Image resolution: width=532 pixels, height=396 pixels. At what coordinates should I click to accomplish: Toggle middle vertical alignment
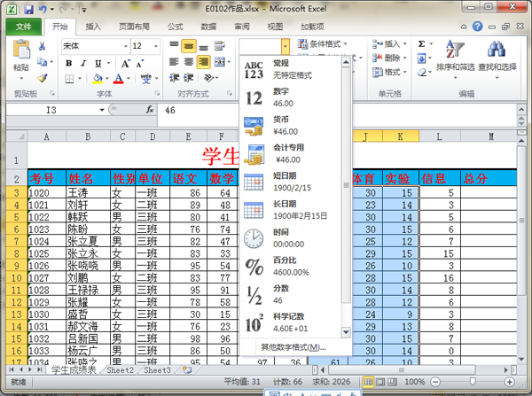click(189, 46)
